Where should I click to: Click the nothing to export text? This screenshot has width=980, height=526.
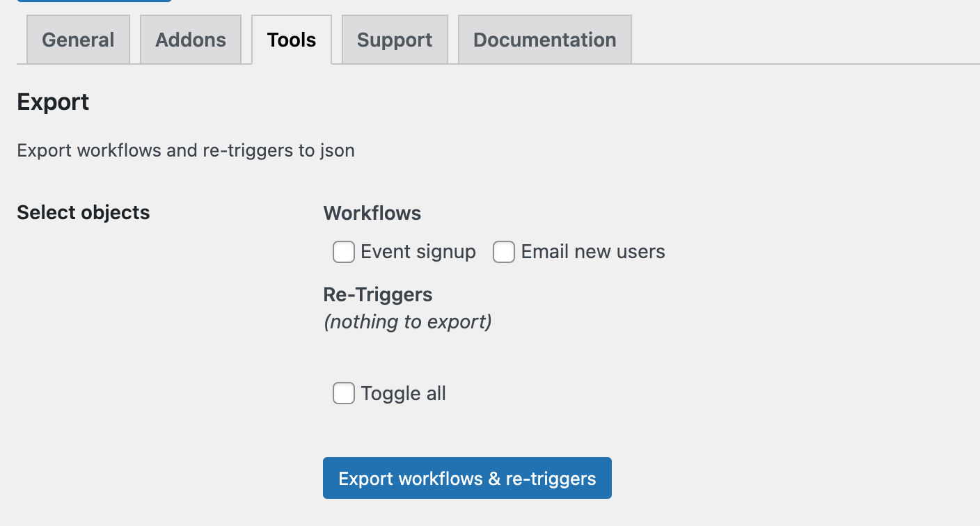408,321
